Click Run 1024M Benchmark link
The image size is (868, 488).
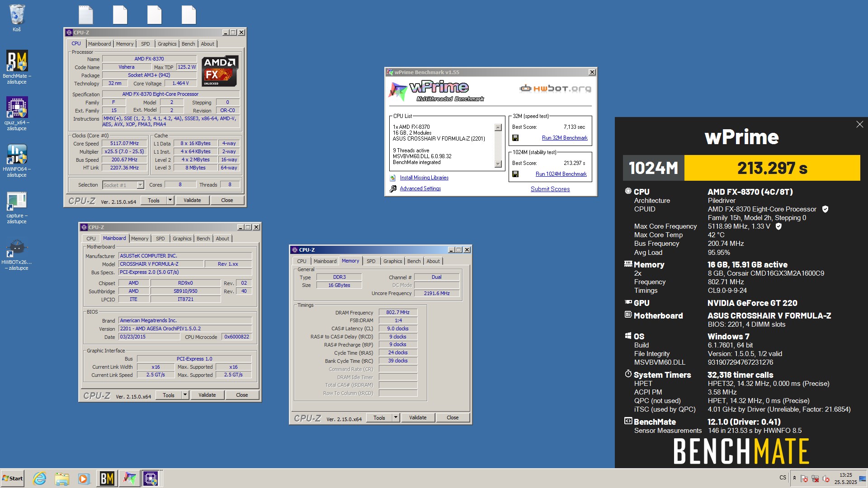click(x=561, y=174)
